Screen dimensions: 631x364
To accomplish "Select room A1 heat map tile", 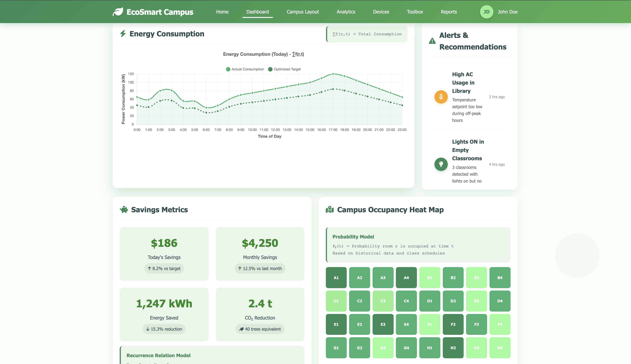I will 336,277.
